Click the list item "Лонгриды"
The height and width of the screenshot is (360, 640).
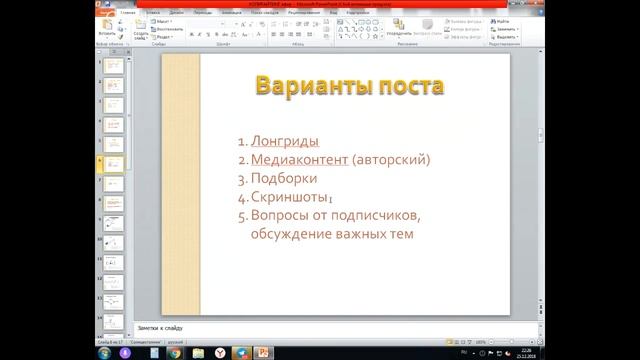285,141
